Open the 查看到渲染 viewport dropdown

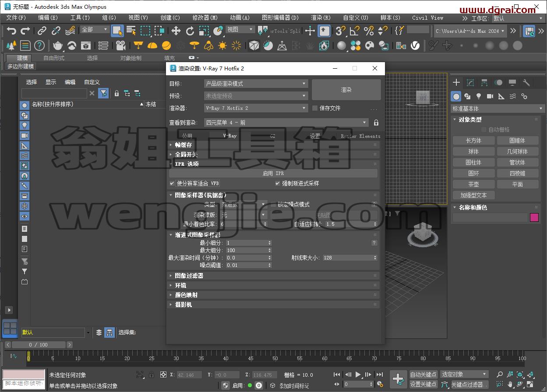[286, 123]
